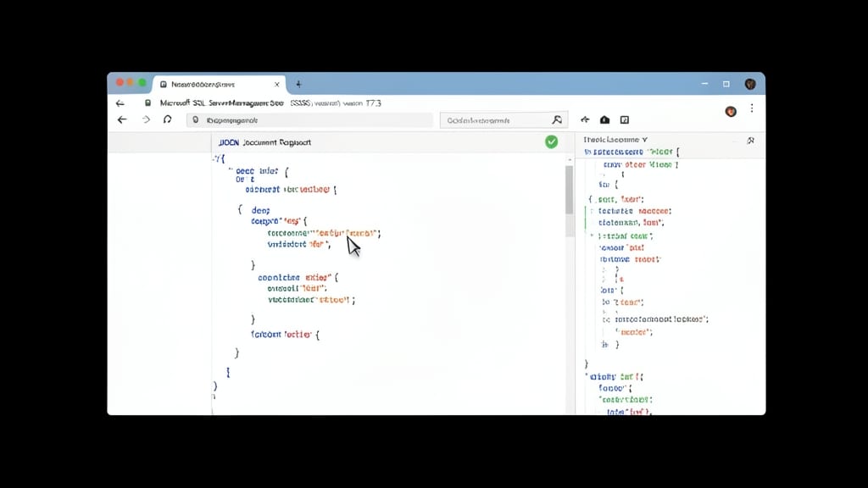Screen dimensions: 868x488
Task: Close the open browser tab
Action: coord(277,85)
